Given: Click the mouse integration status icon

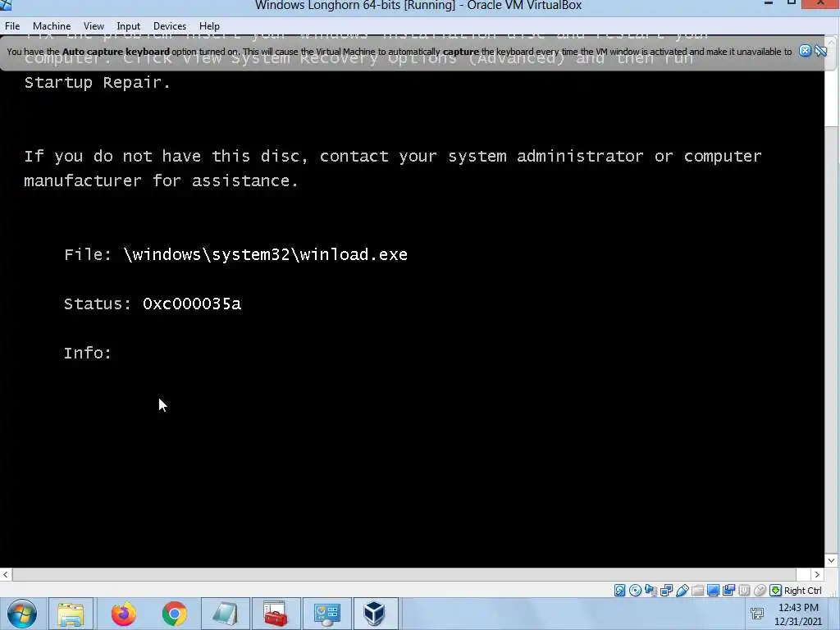Looking at the screenshot, I should coord(759,591).
